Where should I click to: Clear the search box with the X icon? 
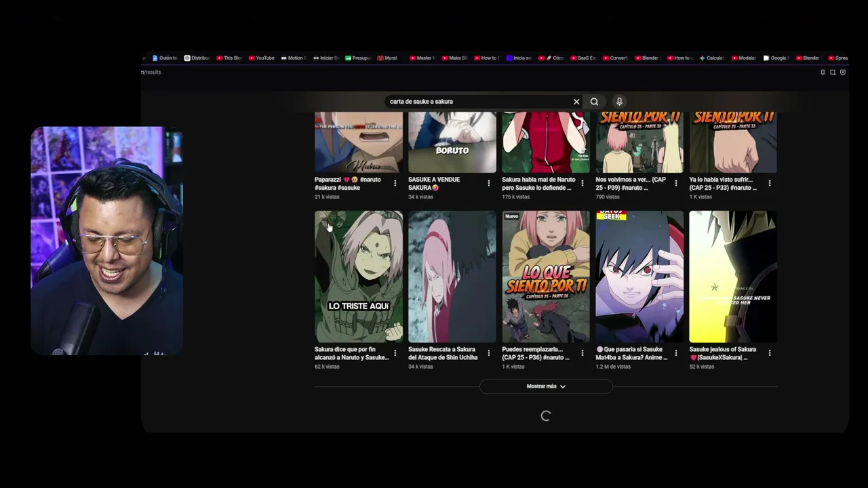576,102
